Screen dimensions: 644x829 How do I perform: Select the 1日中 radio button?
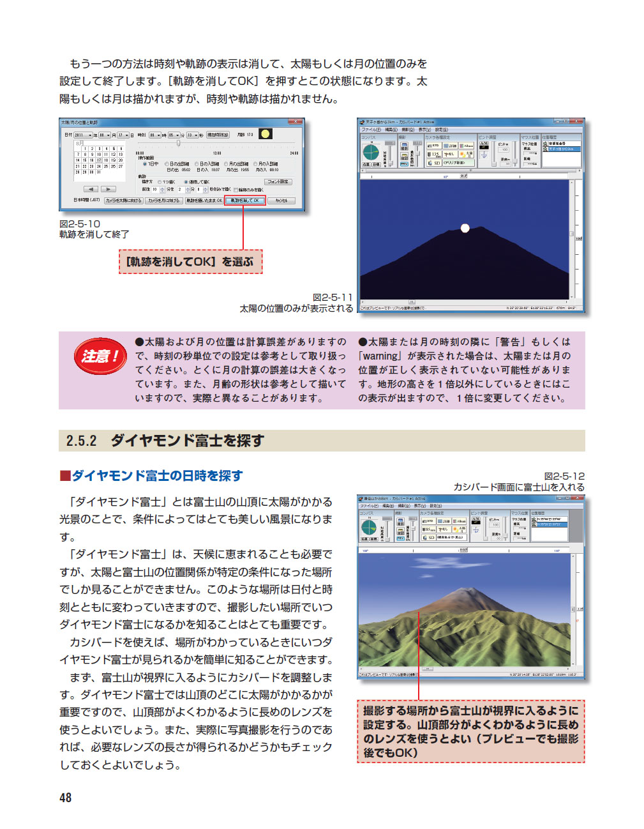tap(145, 164)
